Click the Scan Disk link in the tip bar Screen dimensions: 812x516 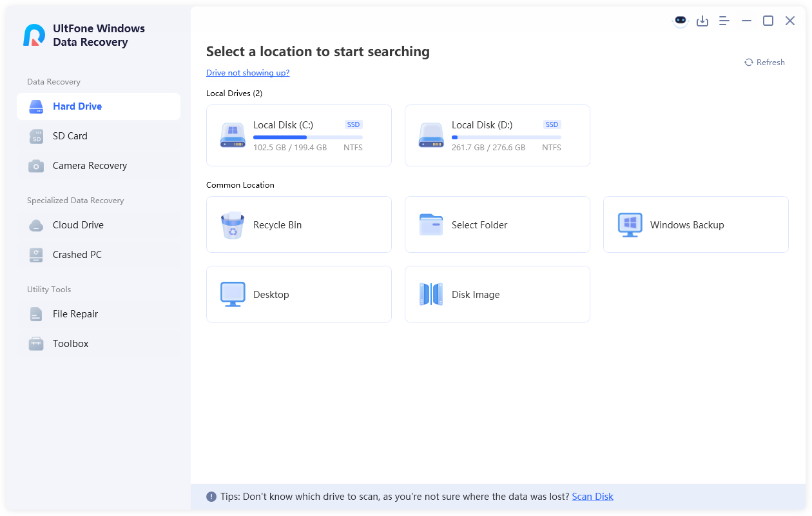(592, 496)
